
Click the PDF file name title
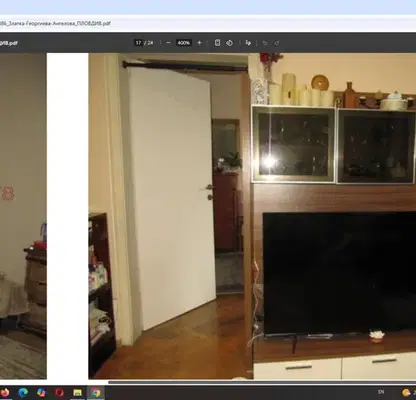pyautogui.click(x=9, y=43)
